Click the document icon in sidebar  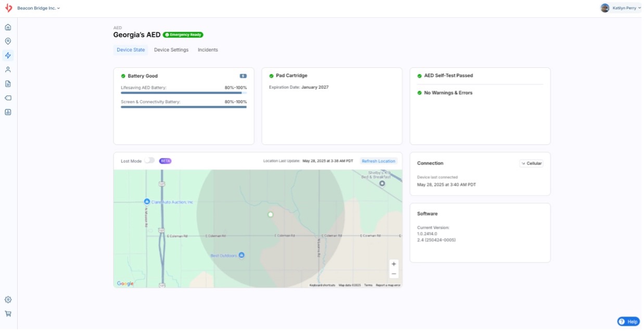8,83
